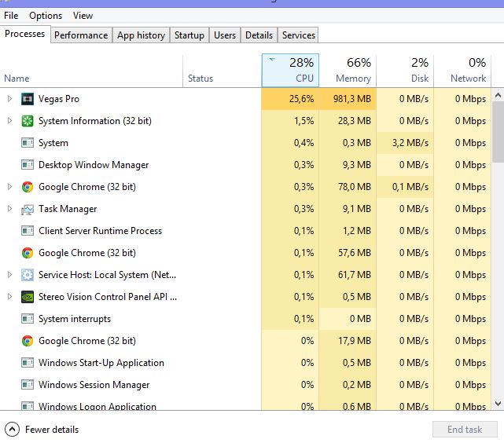Open the File menu
Screen dimensions: 504x443
[x=11, y=16]
